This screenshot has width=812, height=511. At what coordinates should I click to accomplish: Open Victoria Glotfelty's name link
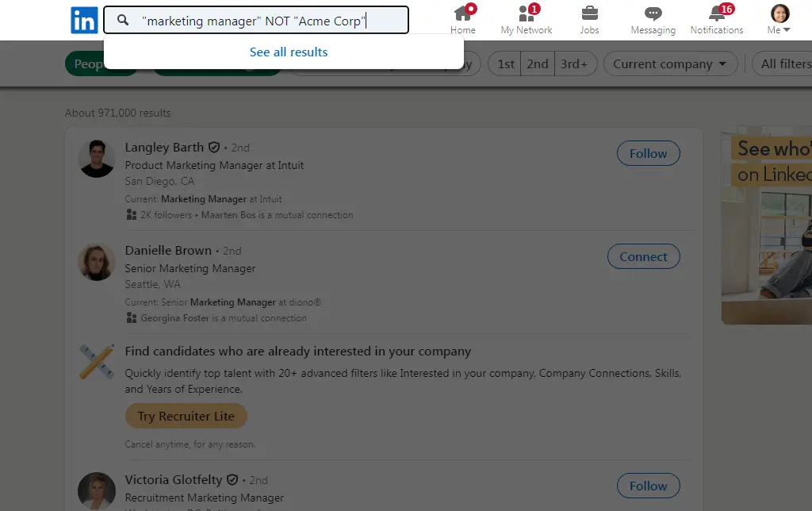click(x=174, y=480)
